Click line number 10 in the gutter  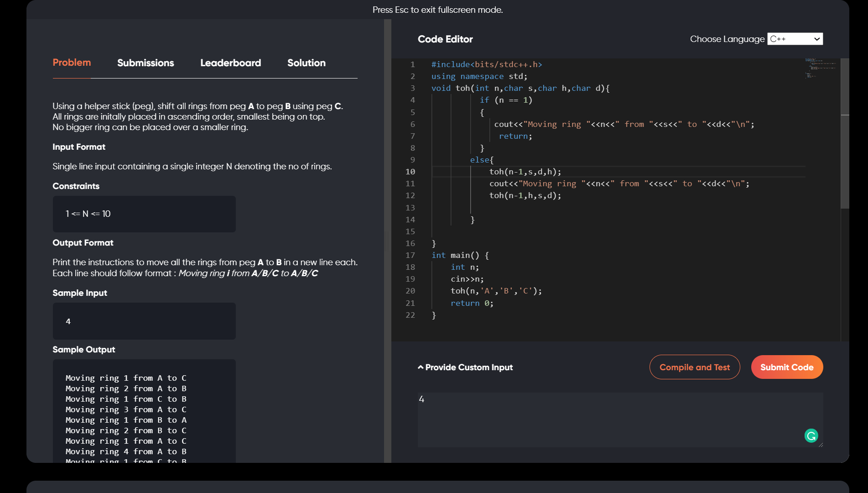(410, 172)
